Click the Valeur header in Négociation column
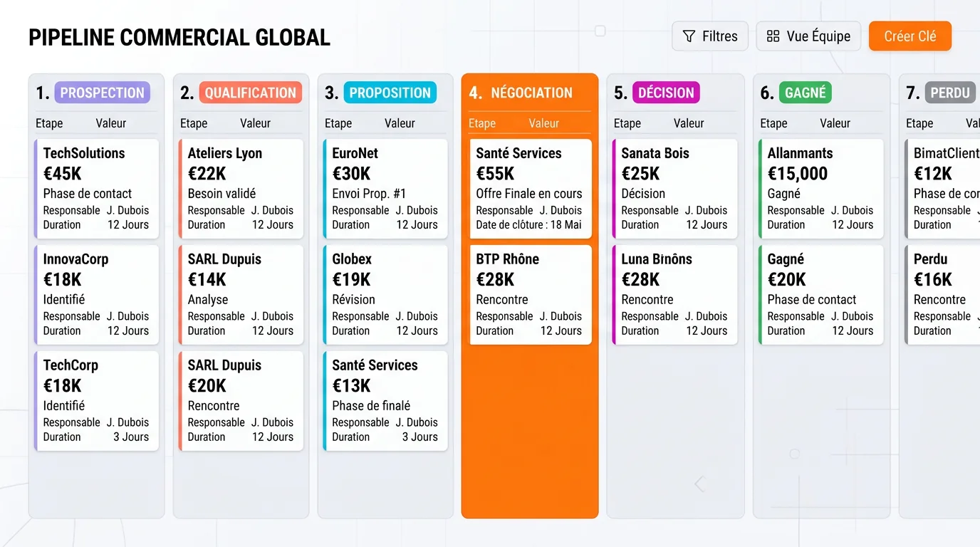This screenshot has width=980, height=547. click(x=543, y=123)
